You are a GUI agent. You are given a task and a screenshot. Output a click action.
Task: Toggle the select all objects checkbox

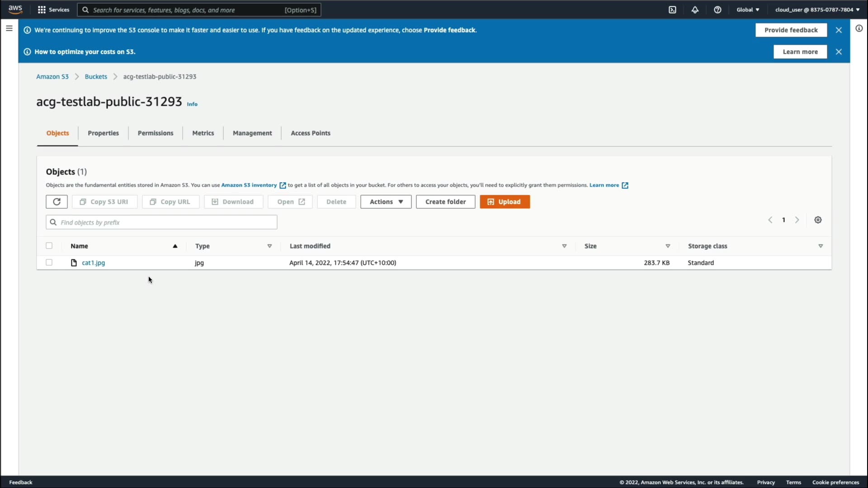(x=49, y=246)
